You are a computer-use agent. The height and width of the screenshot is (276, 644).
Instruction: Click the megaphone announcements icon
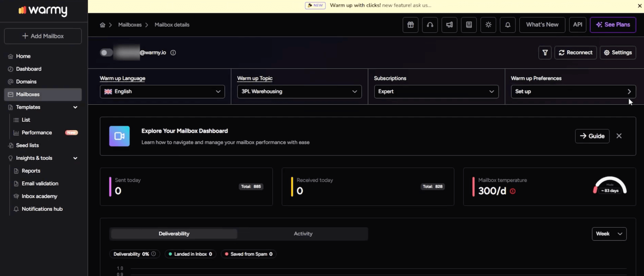[449, 25]
